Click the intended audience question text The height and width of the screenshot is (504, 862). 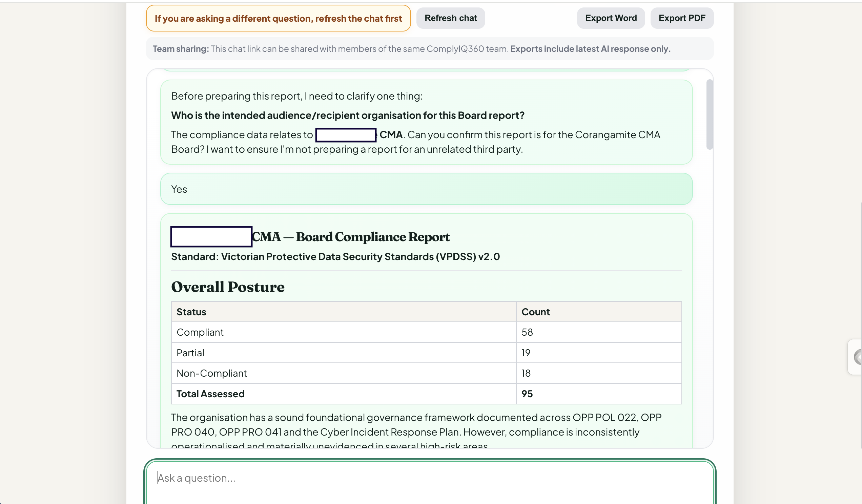point(348,115)
